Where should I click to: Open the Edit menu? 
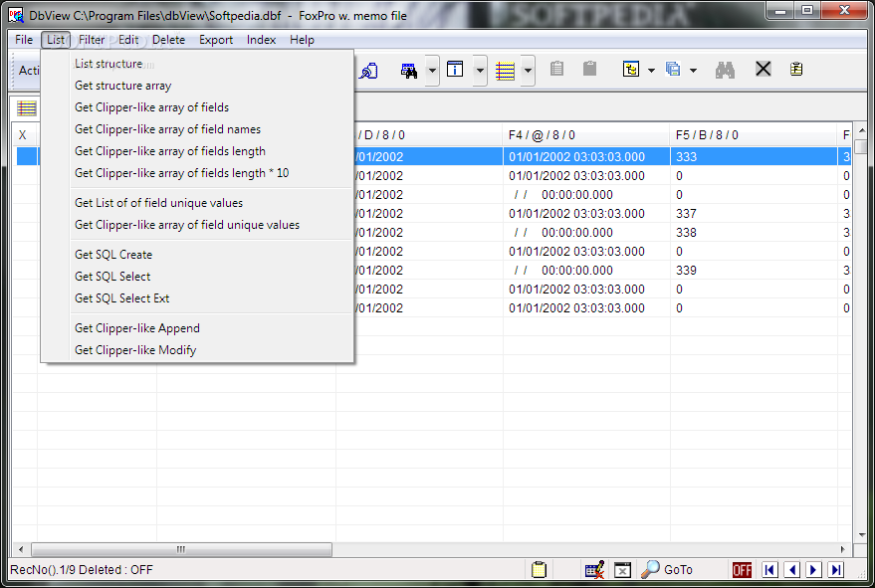[x=128, y=40]
